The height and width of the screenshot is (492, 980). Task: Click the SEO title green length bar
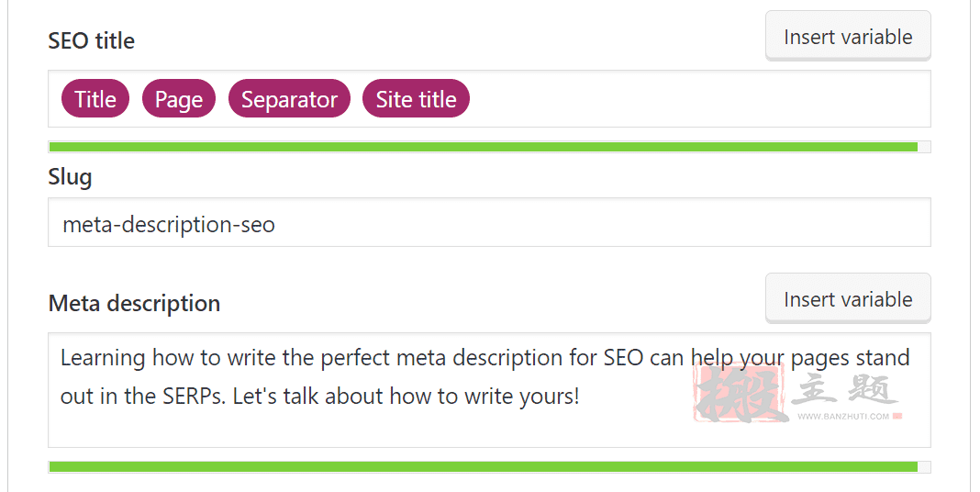pos(484,147)
